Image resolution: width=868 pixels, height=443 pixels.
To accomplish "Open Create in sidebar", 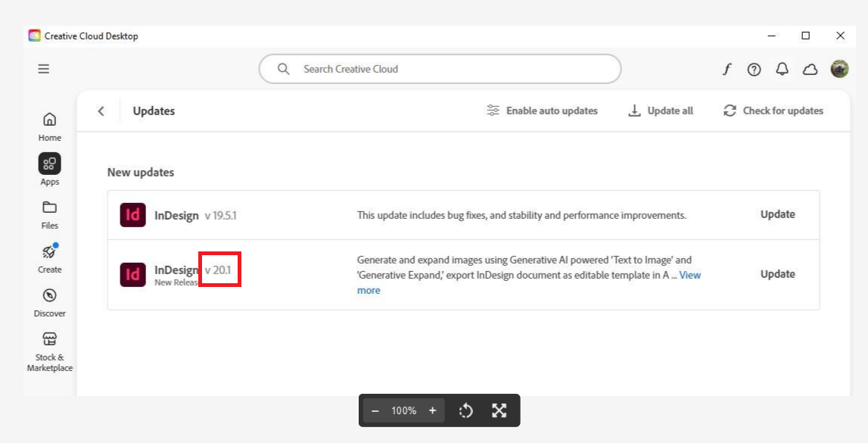I will coord(50,257).
